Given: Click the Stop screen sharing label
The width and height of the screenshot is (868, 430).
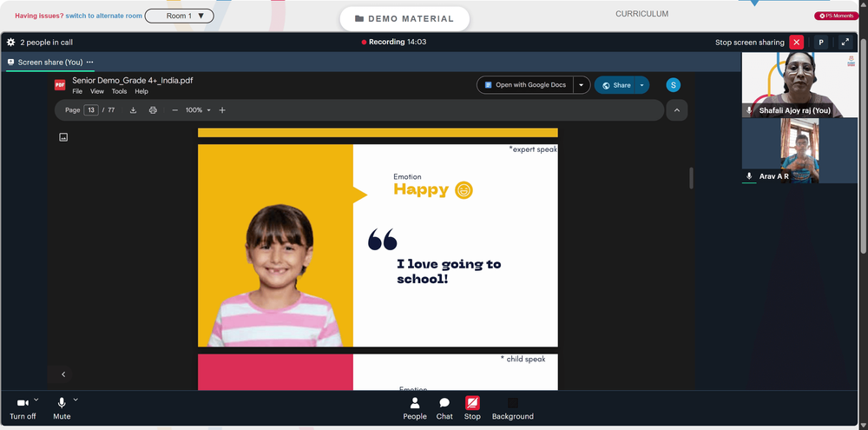Looking at the screenshot, I should [750, 42].
